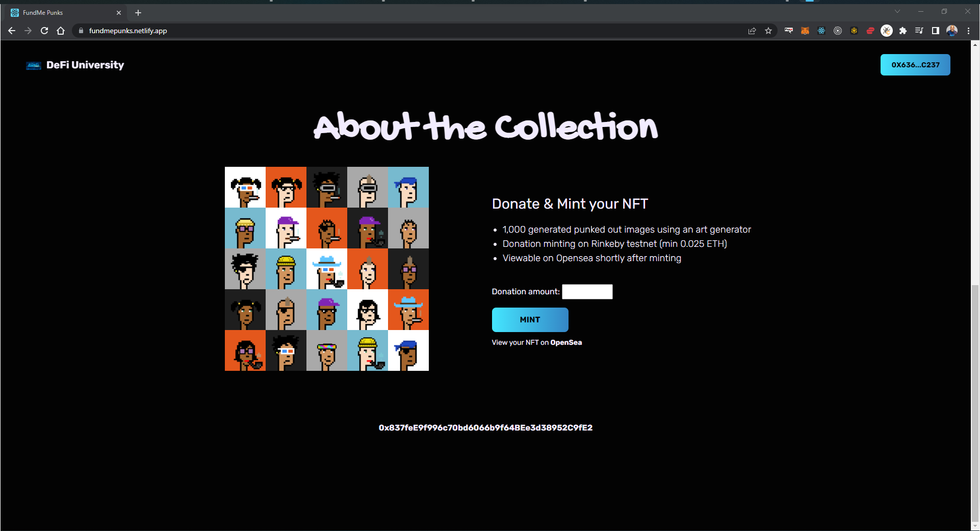Click the URL address bar fundmepunks.netlify.app
Screen dimensions: 980x531
click(127, 31)
